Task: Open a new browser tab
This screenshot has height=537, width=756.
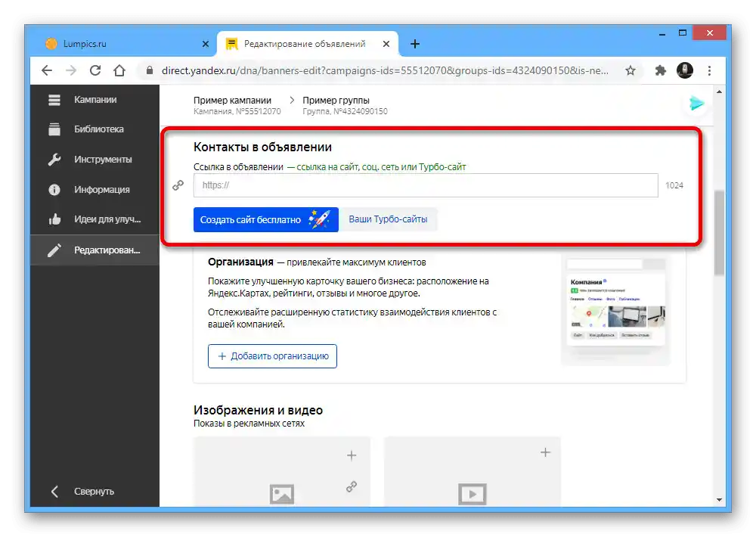Action: click(414, 44)
